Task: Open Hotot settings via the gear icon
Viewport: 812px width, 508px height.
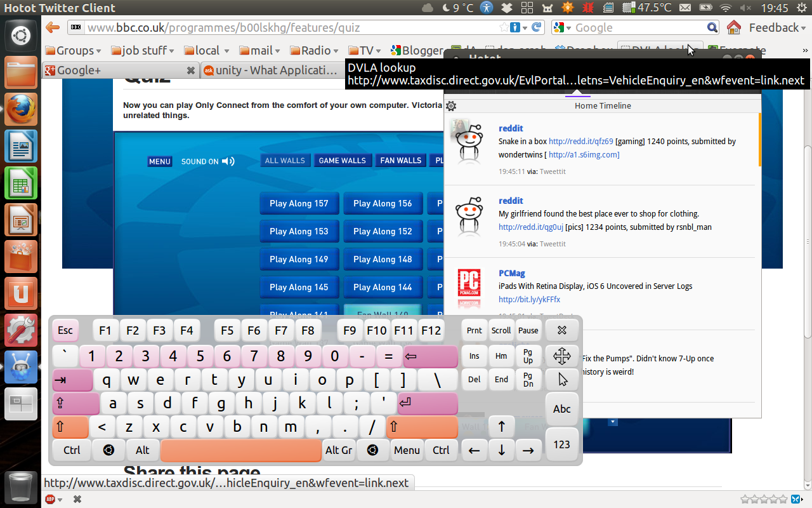Action: 450,105
